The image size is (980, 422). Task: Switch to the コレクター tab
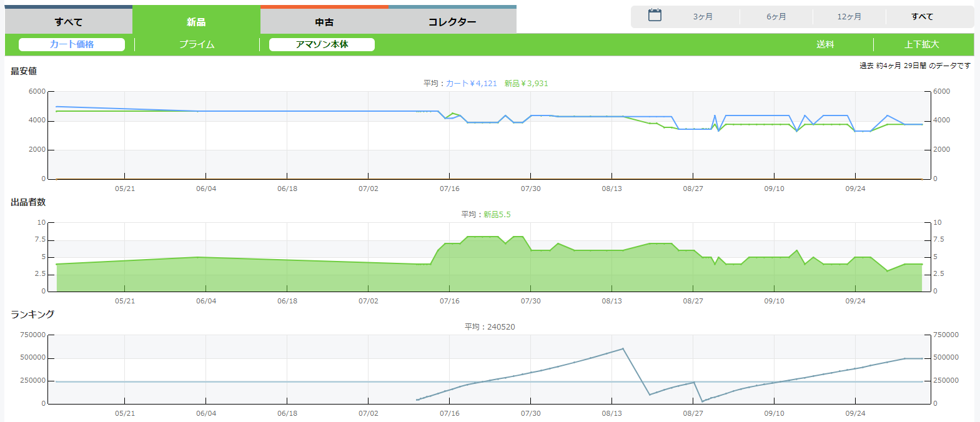click(x=452, y=22)
